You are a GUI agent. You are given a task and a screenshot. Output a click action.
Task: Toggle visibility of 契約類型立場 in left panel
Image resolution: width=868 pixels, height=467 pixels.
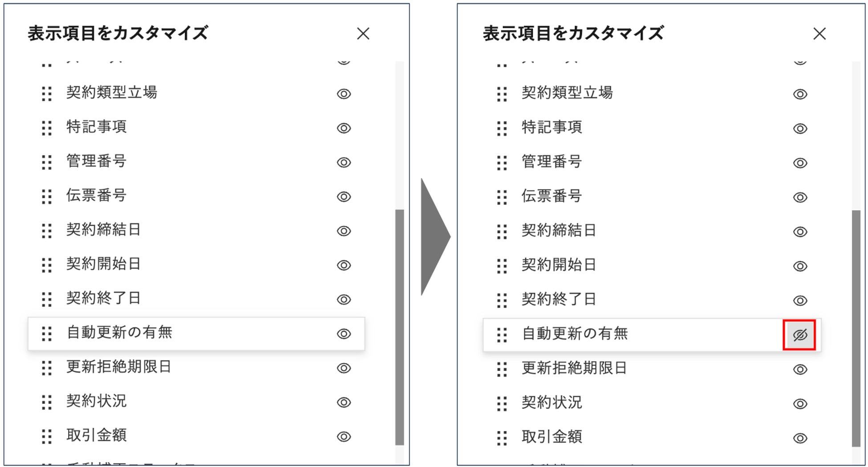(x=344, y=94)
